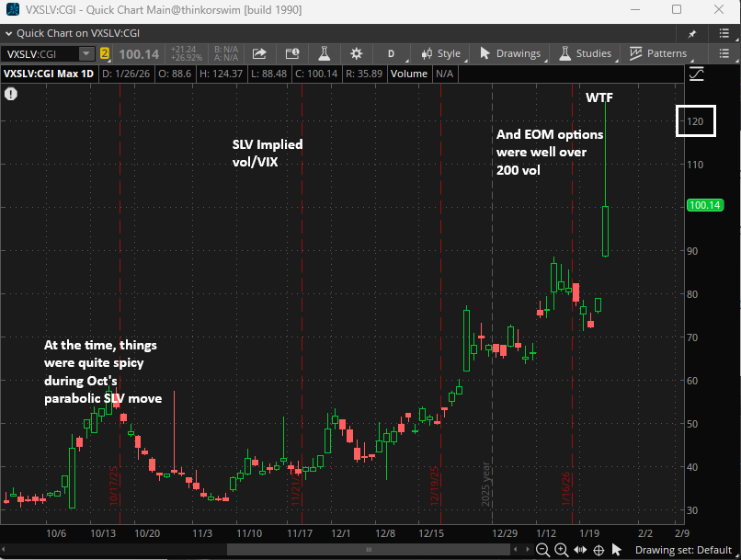741x560 pixels.
Task: Open the symbol selector dropdown arrow
Action: tap(86, 53)
